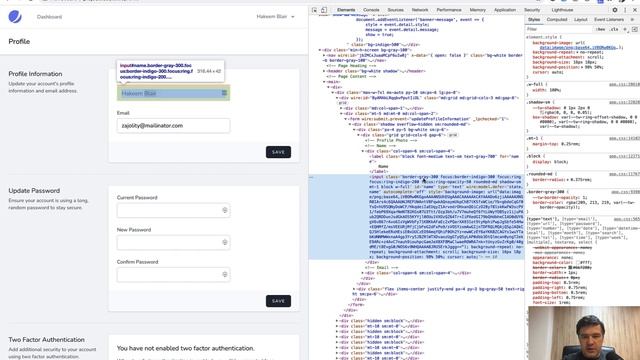The image size is (640, 360).
Task: Open the Memory tab
Action: pos(478,10)
